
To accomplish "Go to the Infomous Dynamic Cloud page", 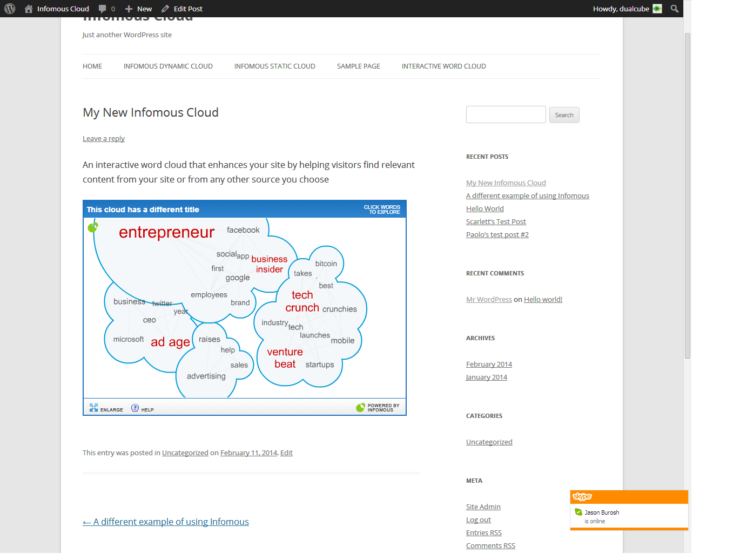I will tap(168, 66).
